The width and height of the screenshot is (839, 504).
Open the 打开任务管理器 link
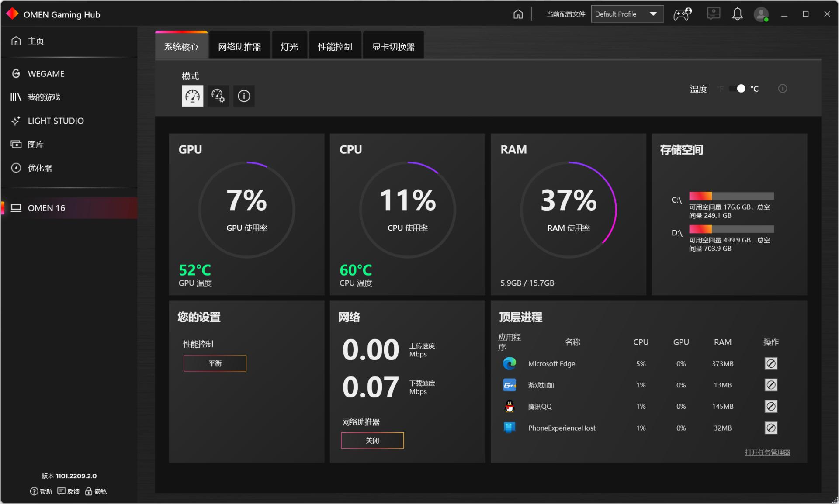767,452
